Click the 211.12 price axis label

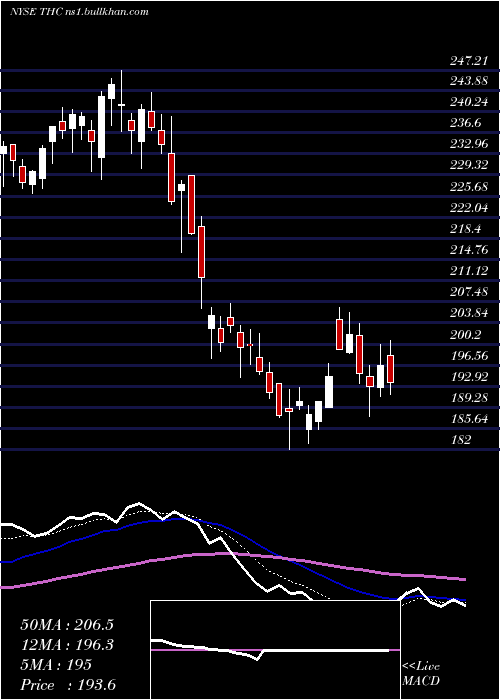(x=469, y=271)
